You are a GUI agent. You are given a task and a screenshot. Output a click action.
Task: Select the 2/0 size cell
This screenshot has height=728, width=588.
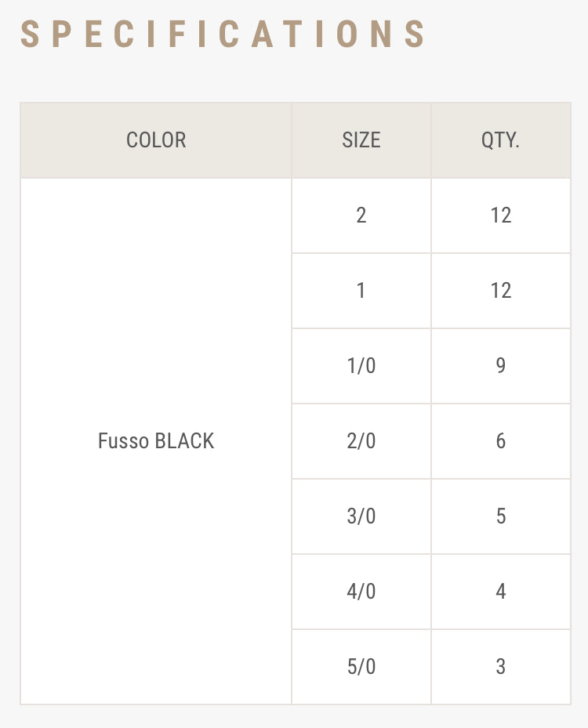click(361, 441)
